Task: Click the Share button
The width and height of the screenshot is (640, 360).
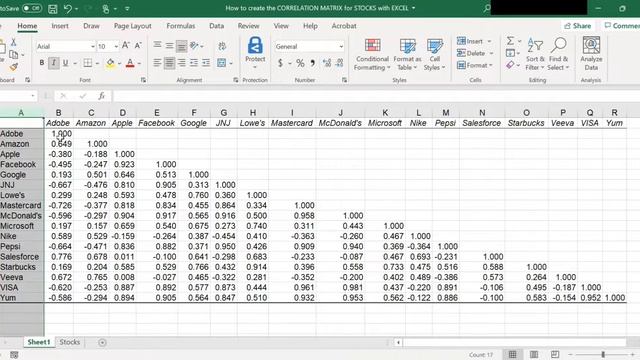Action: click(578, 26)
